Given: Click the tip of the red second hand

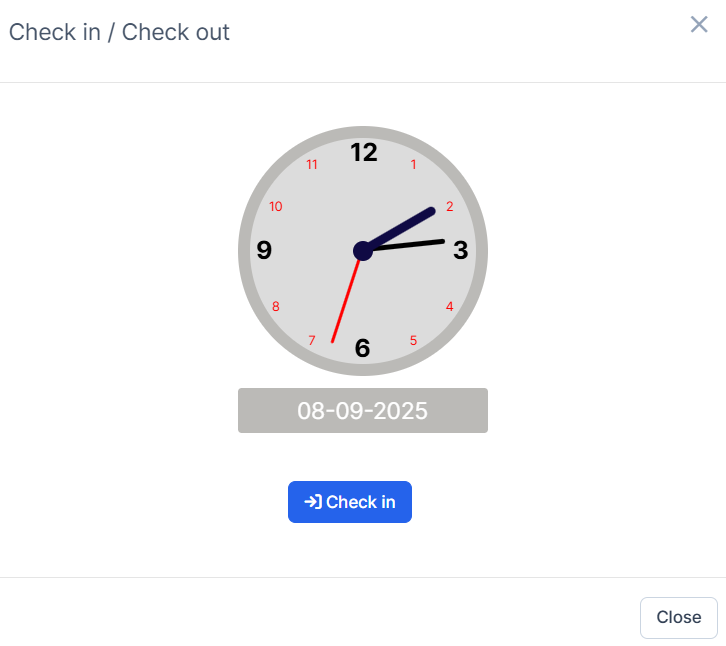Looking at the screenshot, I should coord(333,341).
